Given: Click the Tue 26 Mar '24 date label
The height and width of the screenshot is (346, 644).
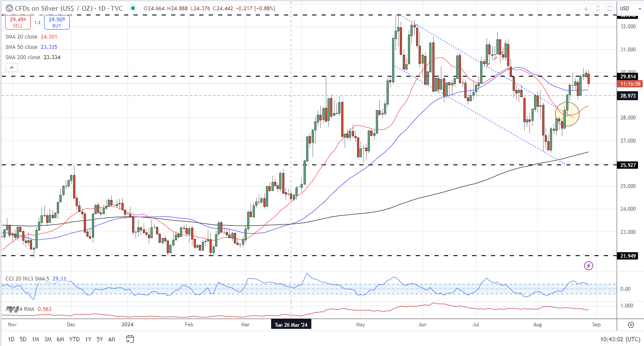Looking at the screenshot, I should click(x=291, y=325).
